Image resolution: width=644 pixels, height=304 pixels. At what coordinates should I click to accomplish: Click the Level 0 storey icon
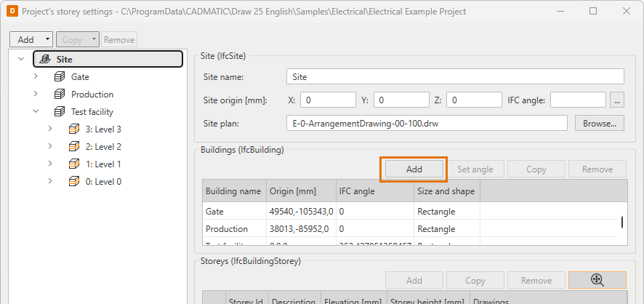[74, 182]
